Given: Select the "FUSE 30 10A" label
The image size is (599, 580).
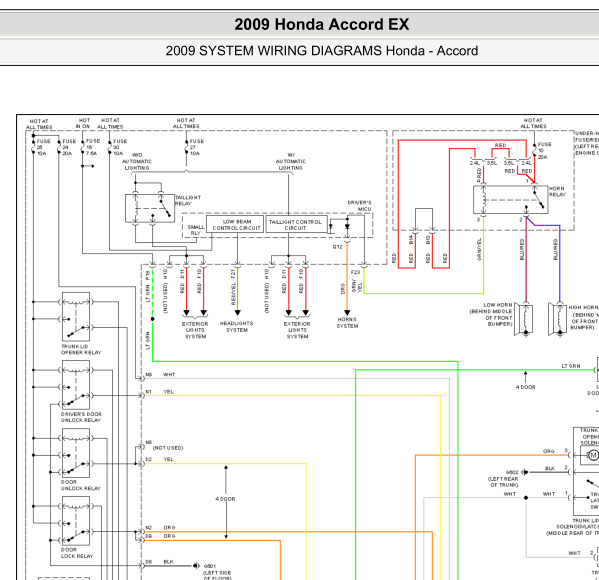Looking at the screenshot, I should pyautogui.click(x=120, y=147).
